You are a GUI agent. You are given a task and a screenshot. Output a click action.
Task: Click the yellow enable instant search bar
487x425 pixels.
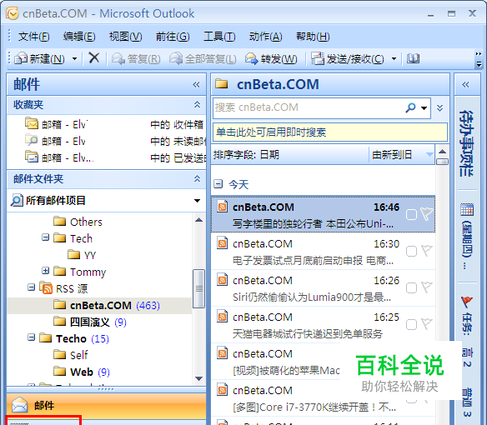pos(330,132)
